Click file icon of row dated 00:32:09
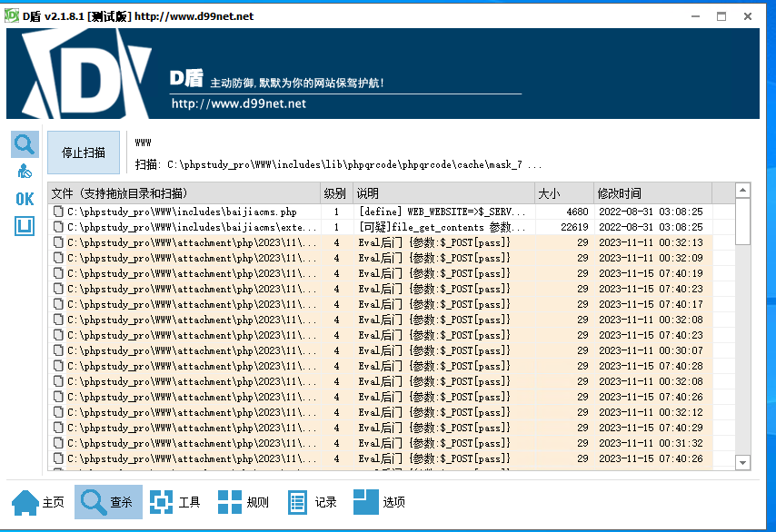The height and width of the screenshot is (532, 776). 58,258
